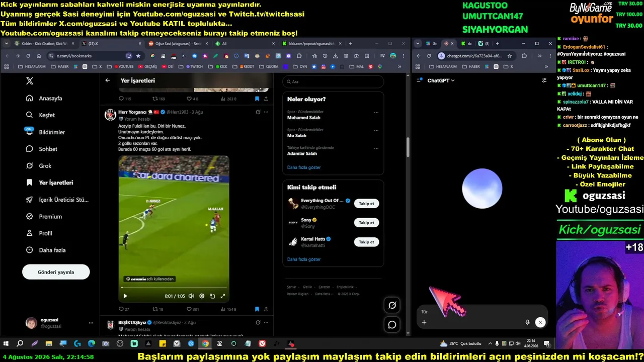Open Windows Start button on taskbar
This screenshot has width=644, height=362.
[x=6, y=344]
